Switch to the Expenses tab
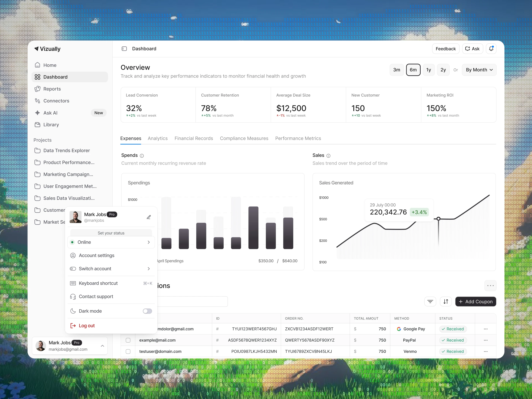 pos(131,138)
